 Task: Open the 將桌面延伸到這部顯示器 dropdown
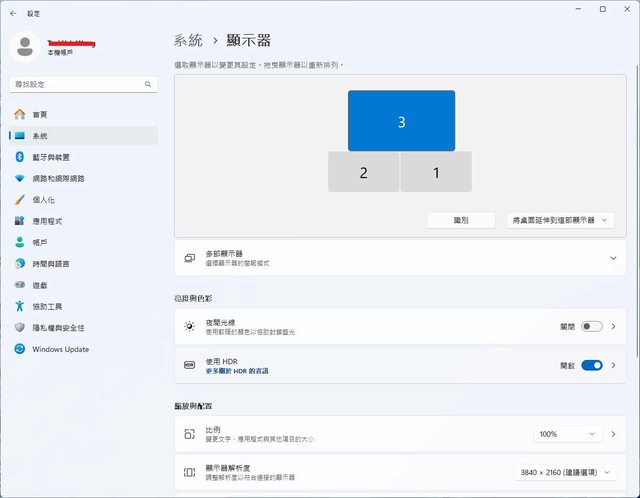559,220
